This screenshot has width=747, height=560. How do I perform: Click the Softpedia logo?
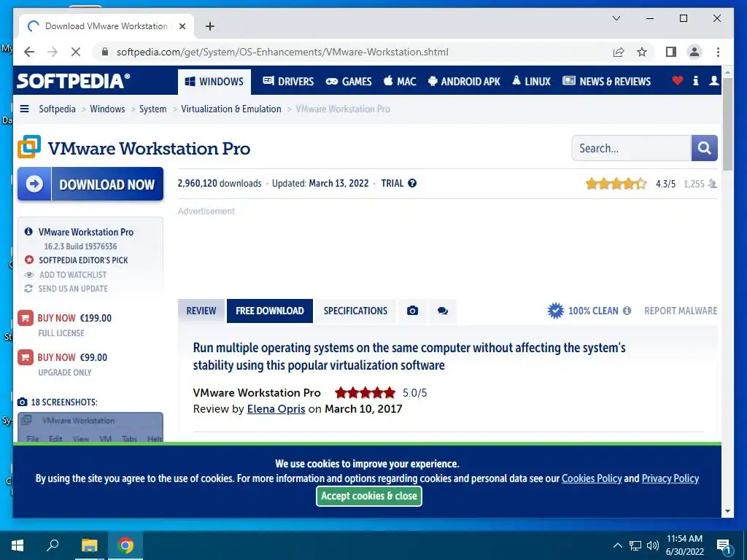point(74,81)
